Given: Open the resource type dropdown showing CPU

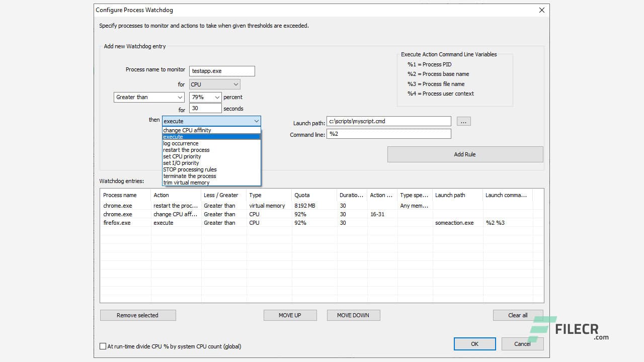Looking at the screenshot, I should [x=214, y=84].
